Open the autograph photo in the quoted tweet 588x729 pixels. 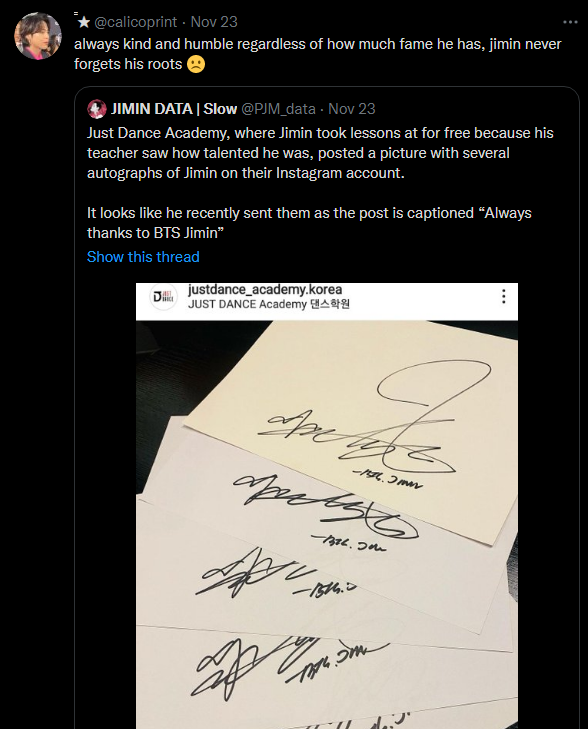coord(327,506)
